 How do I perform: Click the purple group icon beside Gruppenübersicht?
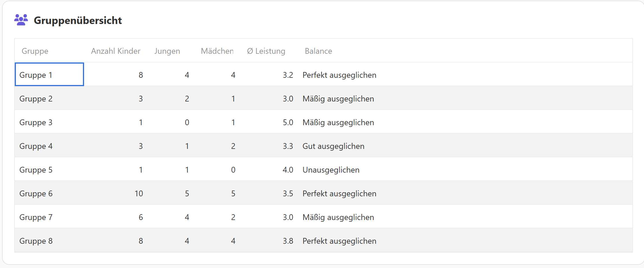click(x=21, y=20)
